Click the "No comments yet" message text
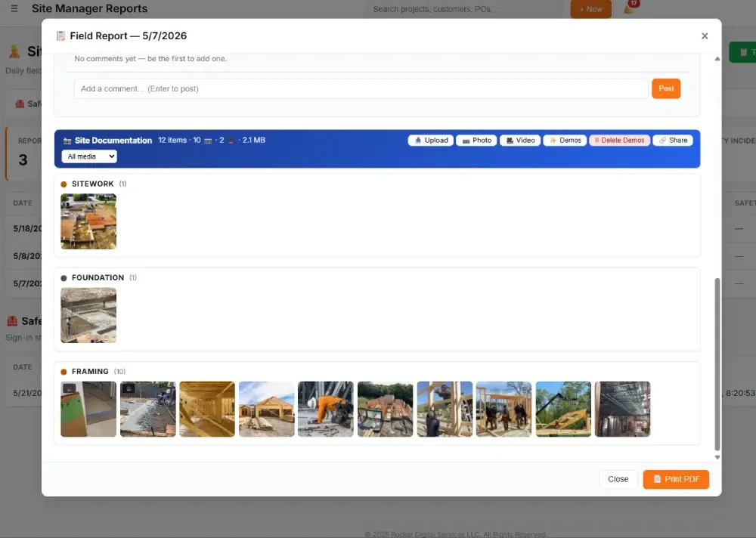Image resolution: width=756 pixels, height=538 pixels. 150,59
